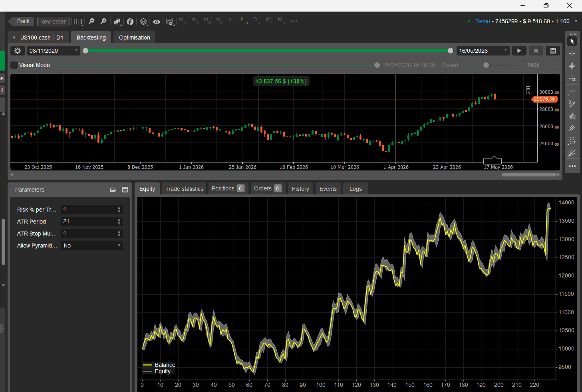Select the Fibonacci retracement tool
The width and height of the screenshot is (582, 392).
pos(572,141)
